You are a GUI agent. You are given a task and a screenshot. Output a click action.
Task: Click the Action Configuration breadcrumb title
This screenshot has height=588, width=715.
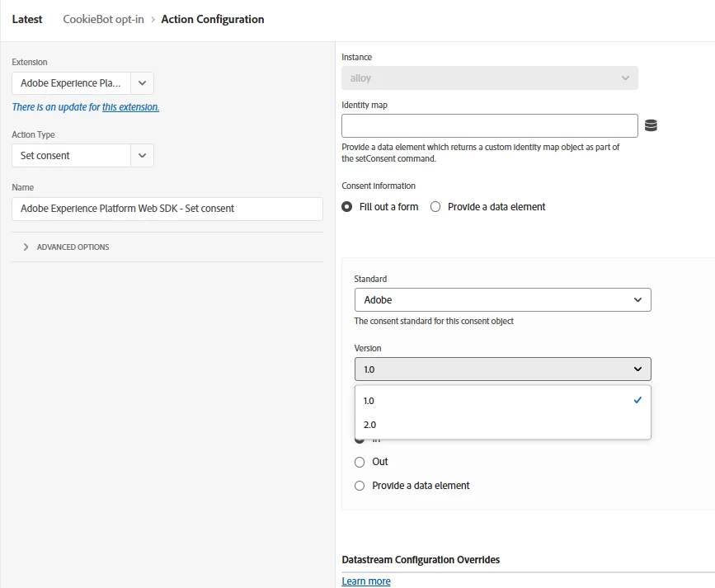point(213,19)
